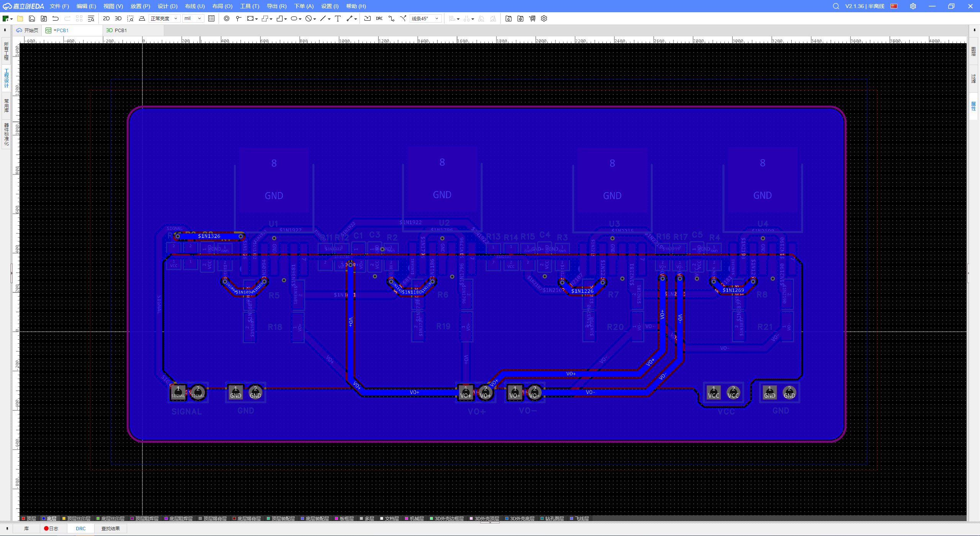Expand the 线条45° routing angle dropdown

click(425, 18)
